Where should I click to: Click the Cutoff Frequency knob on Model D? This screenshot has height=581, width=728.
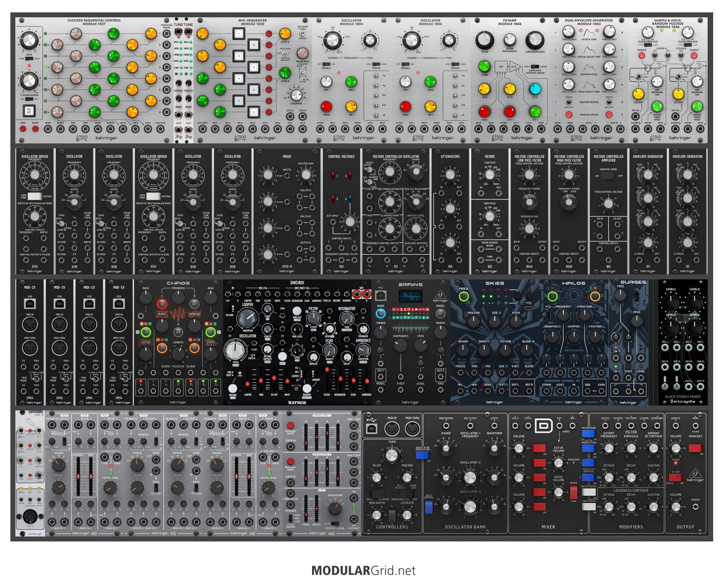[609, 448]
